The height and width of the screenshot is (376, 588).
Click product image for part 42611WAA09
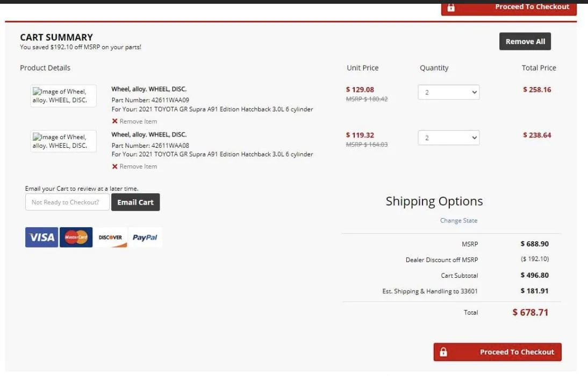point(63,96)
